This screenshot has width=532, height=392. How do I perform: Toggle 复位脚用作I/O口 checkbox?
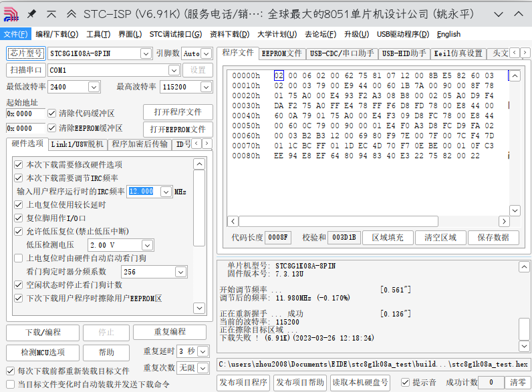(18, 218)
